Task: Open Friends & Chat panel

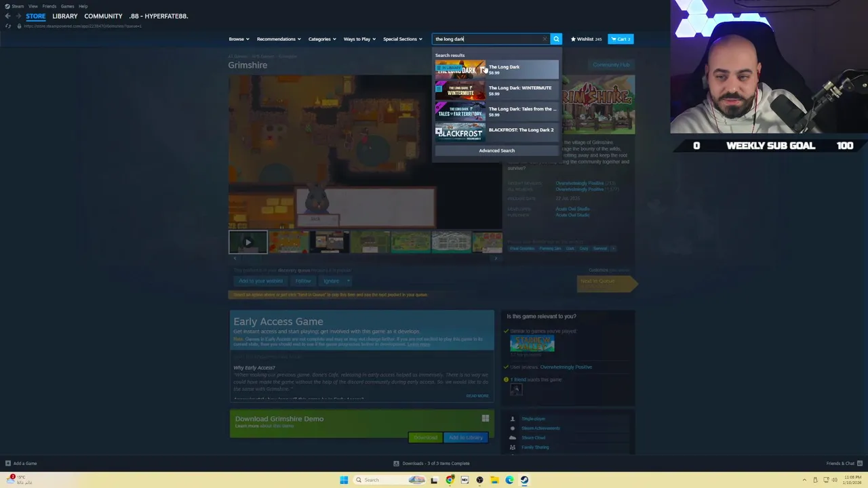Action: [x=844, y=464]
